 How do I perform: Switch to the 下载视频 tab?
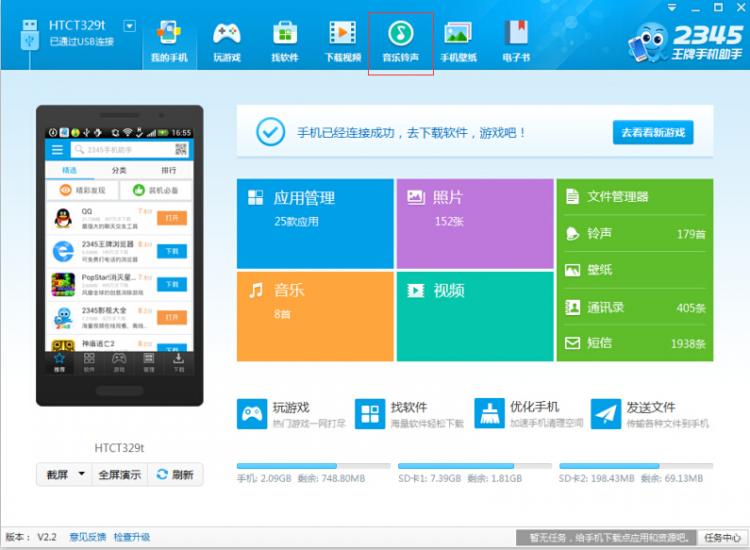pyautogui.click(x=343, y=42)
